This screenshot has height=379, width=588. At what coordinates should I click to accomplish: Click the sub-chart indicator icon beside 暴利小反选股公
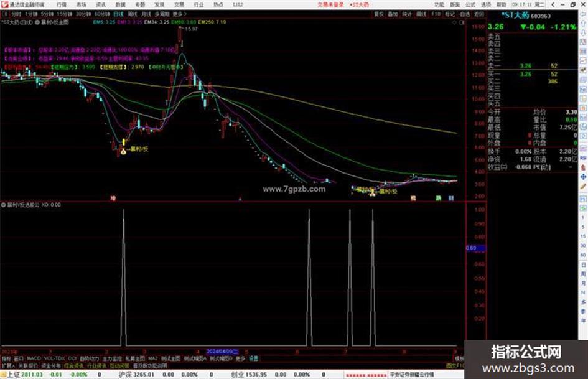(x=3, y=205)
